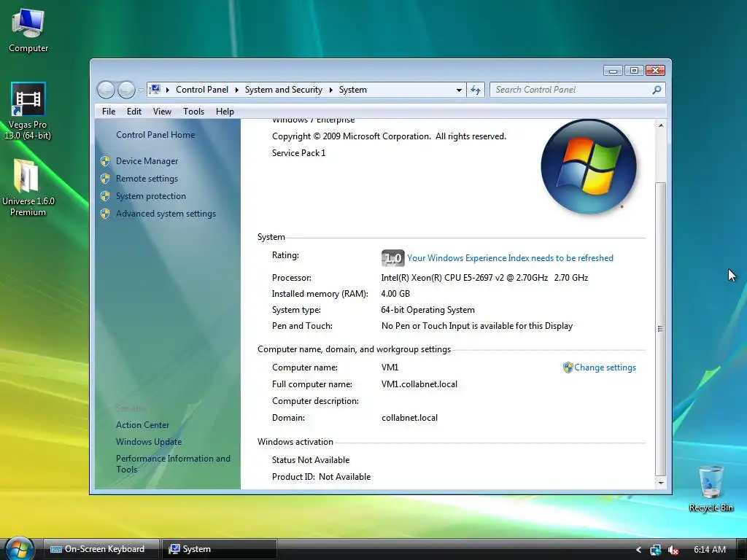
Task: Select the Universe 1.6.0 Premium folder icon
Action: (x=28, y=187)
